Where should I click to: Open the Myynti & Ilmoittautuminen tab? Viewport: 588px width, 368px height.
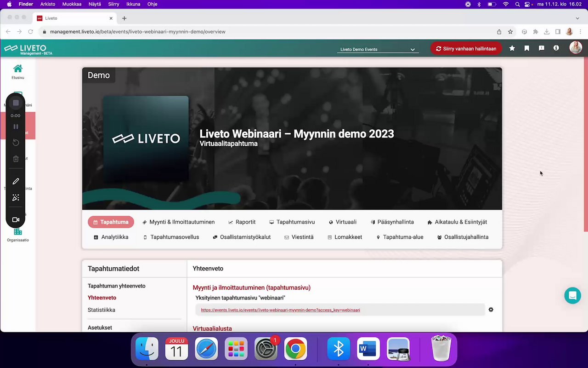[179, 222]
